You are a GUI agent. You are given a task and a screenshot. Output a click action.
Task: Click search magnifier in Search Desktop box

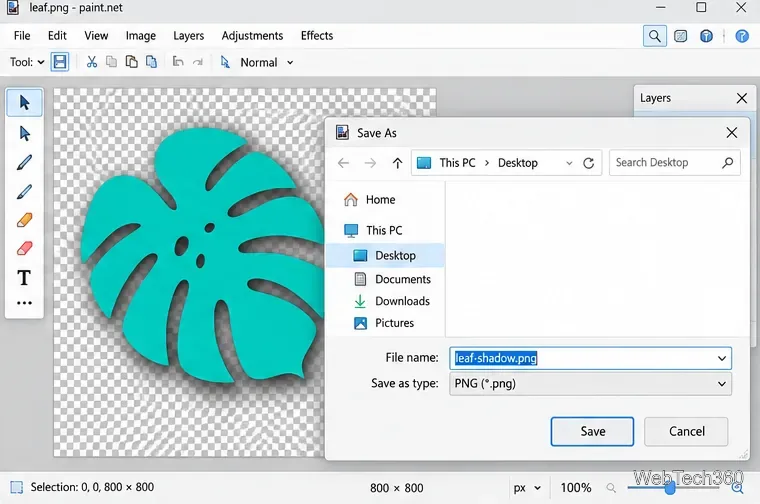727,163
